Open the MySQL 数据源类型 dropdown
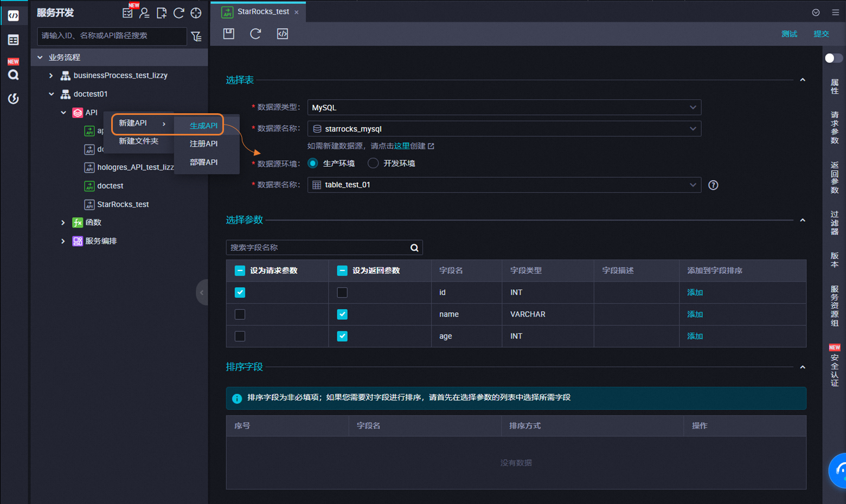This screenshot has height=504, width=846. coord(693,107)
